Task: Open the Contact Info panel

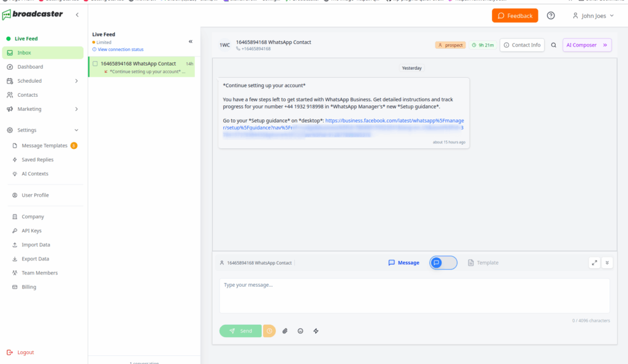Action: (522, 45)
